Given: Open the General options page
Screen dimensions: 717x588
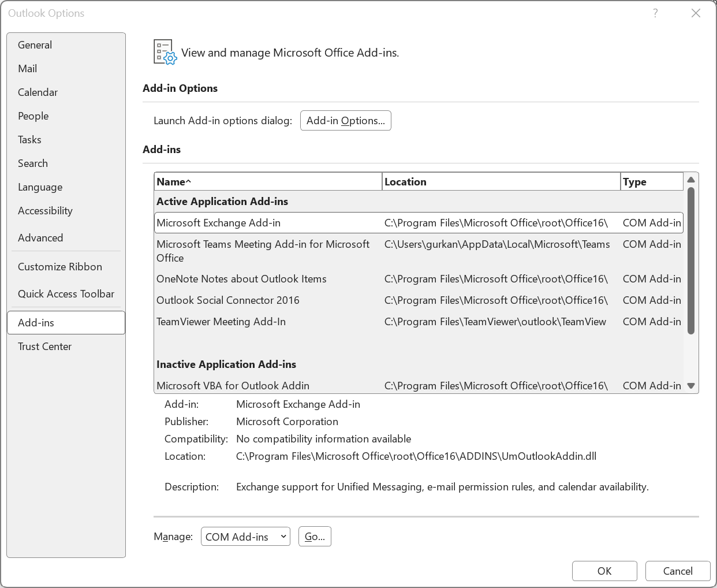Looking at the screenshot, I should click(x=66, y=45).
